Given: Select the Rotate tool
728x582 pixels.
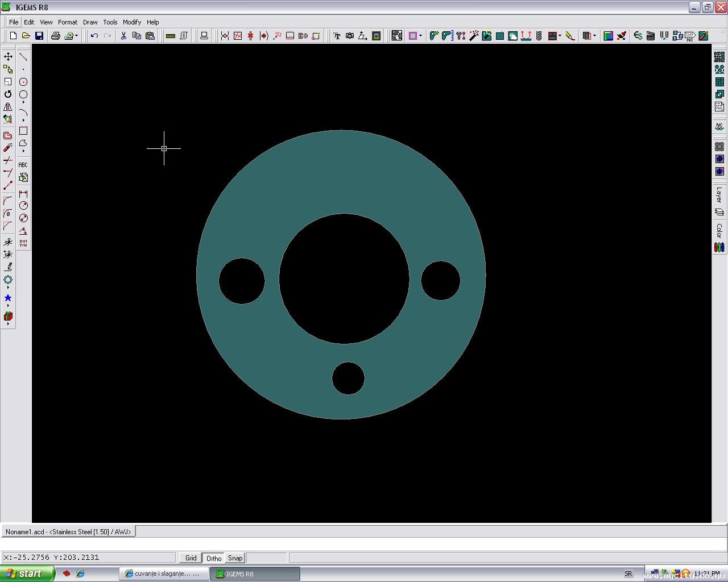Looking at the screenshot, I should [x=8, y=94].
